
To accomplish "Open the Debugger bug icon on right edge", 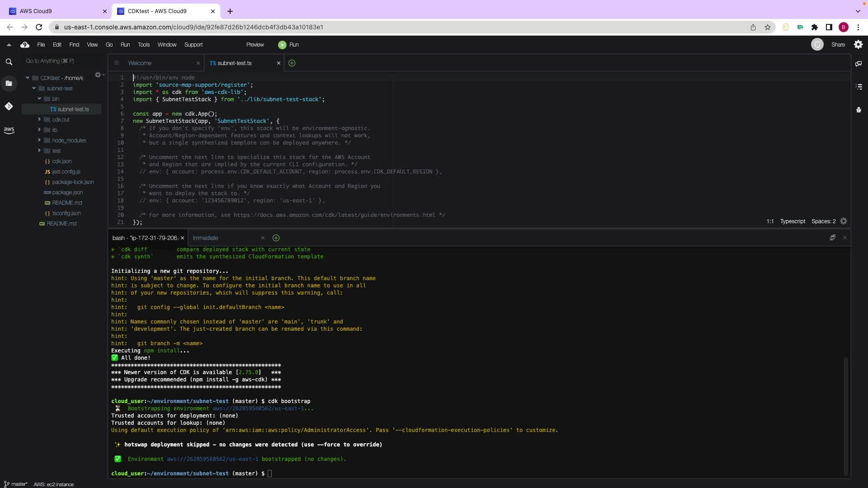I will pos(859,110).
